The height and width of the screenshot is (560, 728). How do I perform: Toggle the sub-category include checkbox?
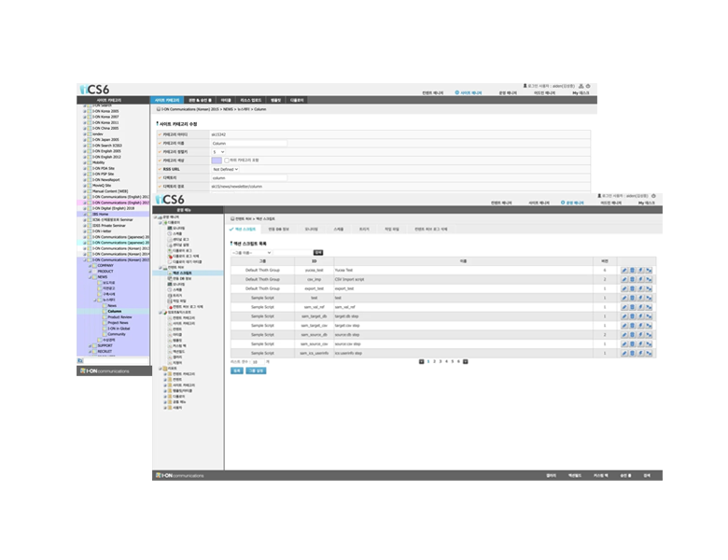[x=227, y=160]
